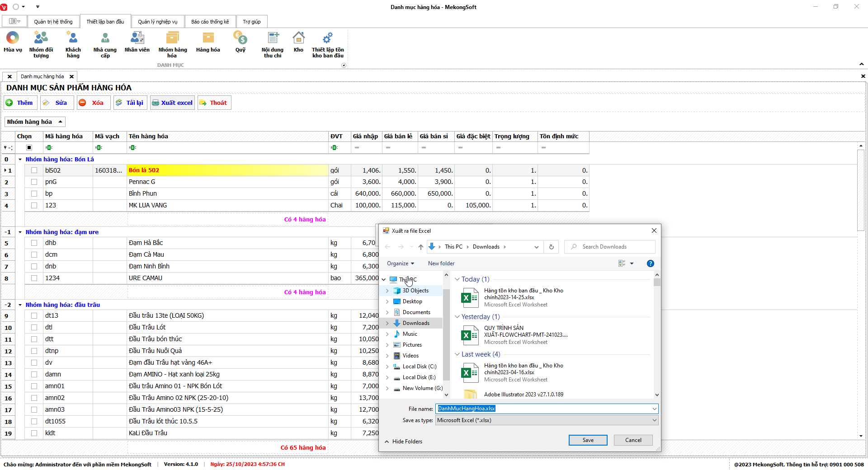Image resolution: width=868 pixels, height=470 pixels.
Task: Switch to Quản lý nghiệp vụ tab
Action: (157, 22)
